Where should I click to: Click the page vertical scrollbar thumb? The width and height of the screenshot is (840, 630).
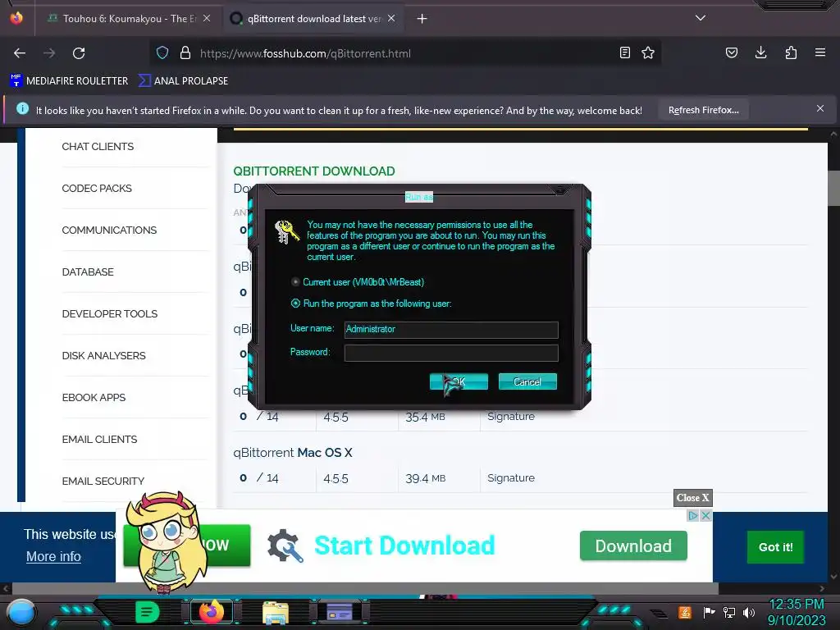[833, 188]
